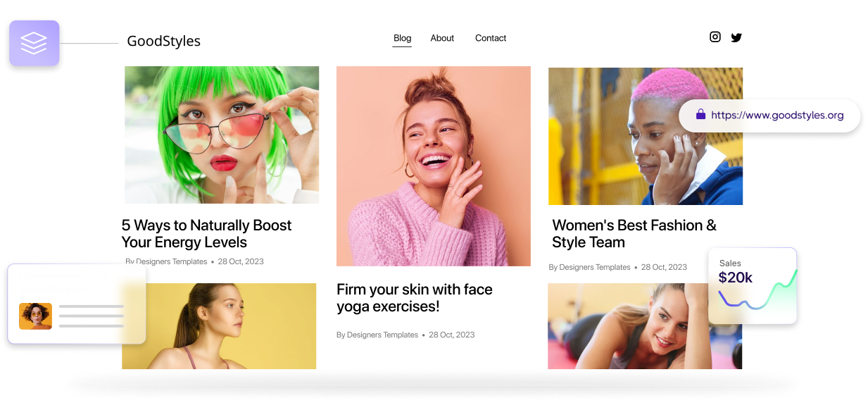Viewport: 868px width, 403px height.
Task: Click the Sales $20k value
Action: pyautogui.click(x=735, y=278)
